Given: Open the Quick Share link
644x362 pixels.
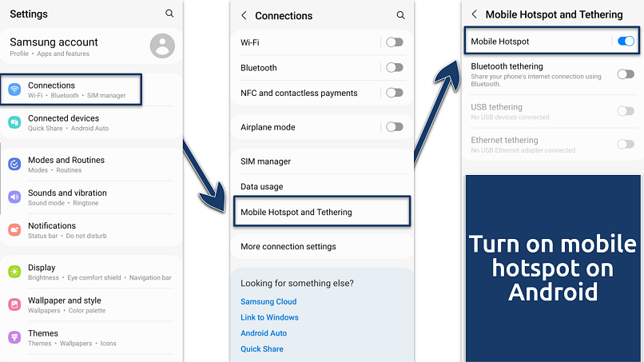Looking at the screenshot, I should pos(262,349).
